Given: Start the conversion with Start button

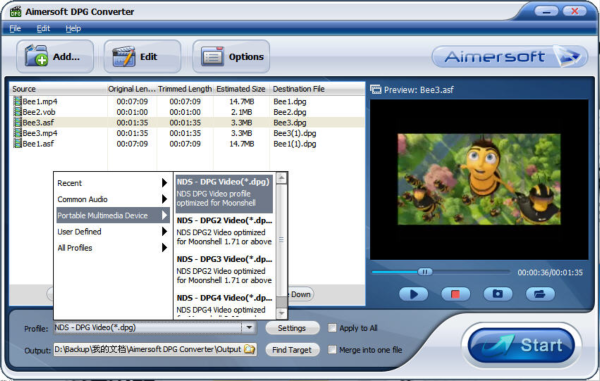Looking at the screenshot, I should (x=521, y=345).
